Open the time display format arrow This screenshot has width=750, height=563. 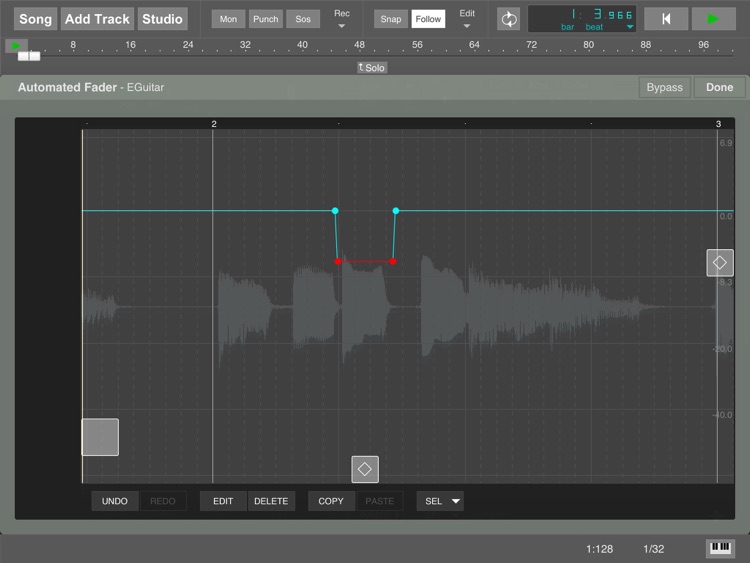630,27
